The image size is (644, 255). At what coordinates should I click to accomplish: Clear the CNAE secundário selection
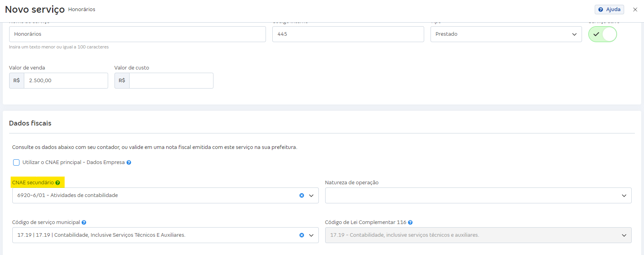click(x=302, y=195)
